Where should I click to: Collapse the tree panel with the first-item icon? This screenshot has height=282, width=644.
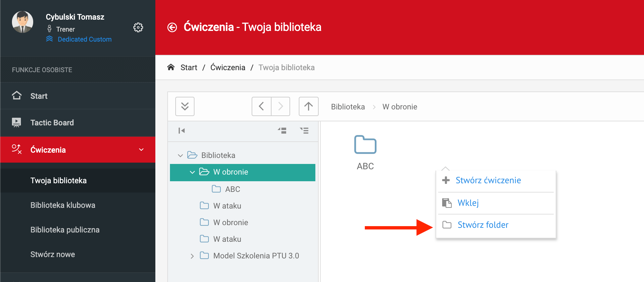(x=181, y=131)
